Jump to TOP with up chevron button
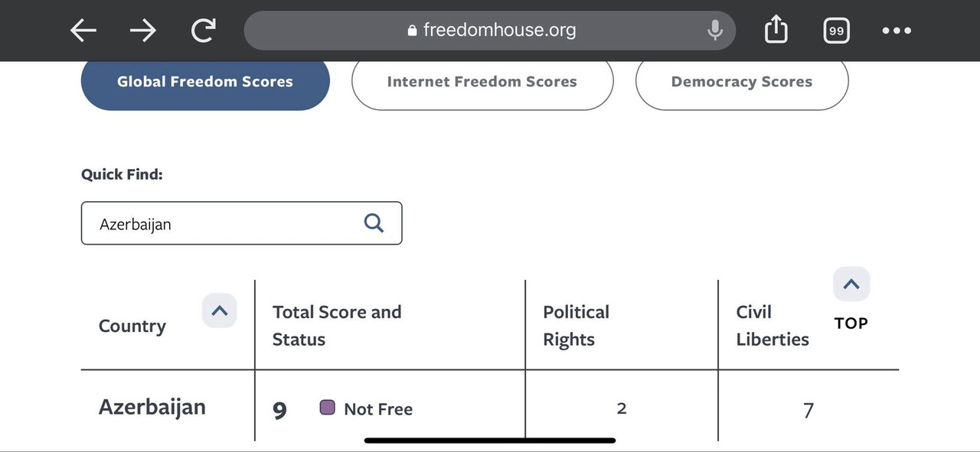This screenshot has height=452, width=980. [851, 285]
